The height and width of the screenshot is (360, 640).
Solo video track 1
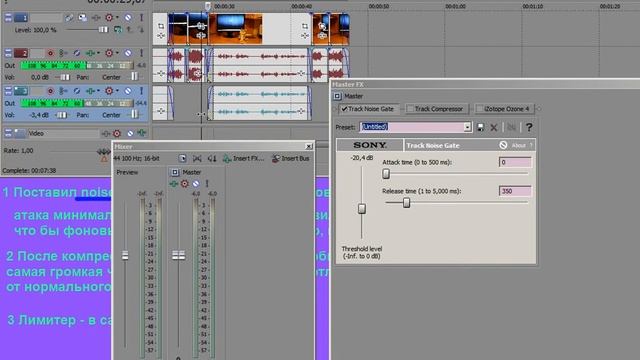(x=142, y=18)
